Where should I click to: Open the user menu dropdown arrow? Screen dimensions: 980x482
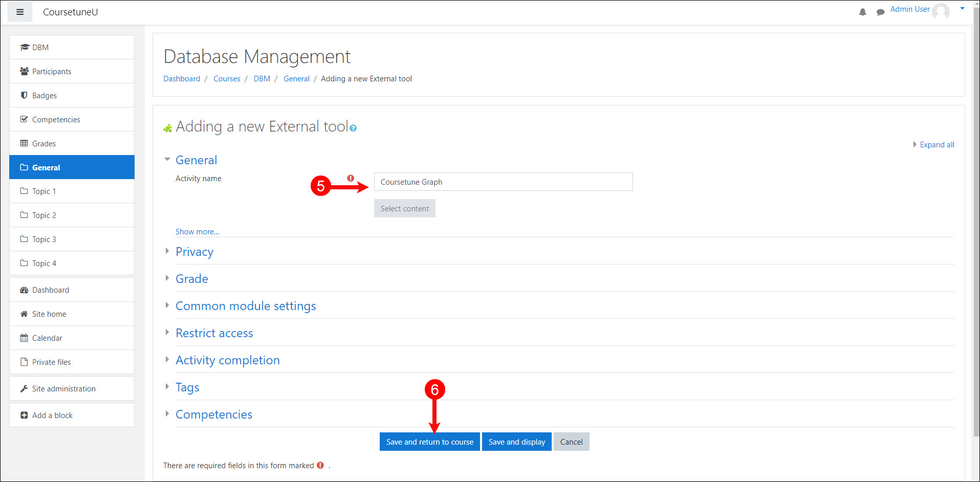pos(962,8)
